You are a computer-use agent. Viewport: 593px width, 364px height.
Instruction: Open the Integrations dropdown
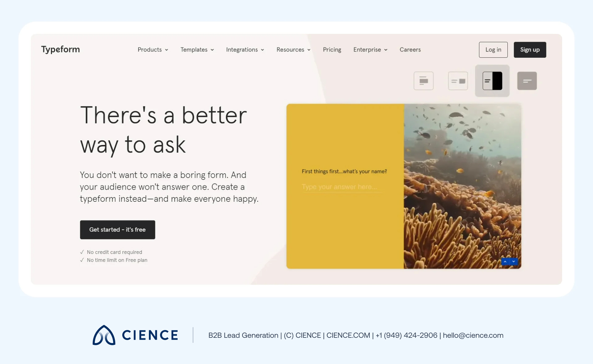click(245, 50)
